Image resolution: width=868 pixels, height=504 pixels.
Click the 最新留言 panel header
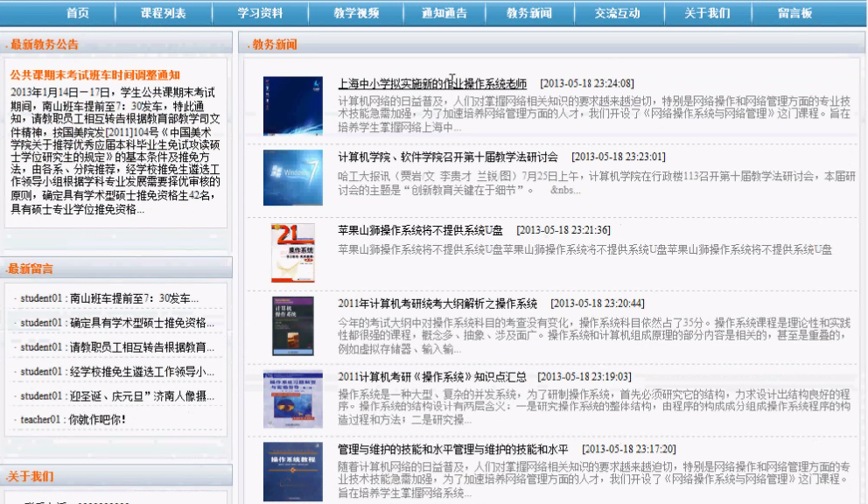point(116,269)
